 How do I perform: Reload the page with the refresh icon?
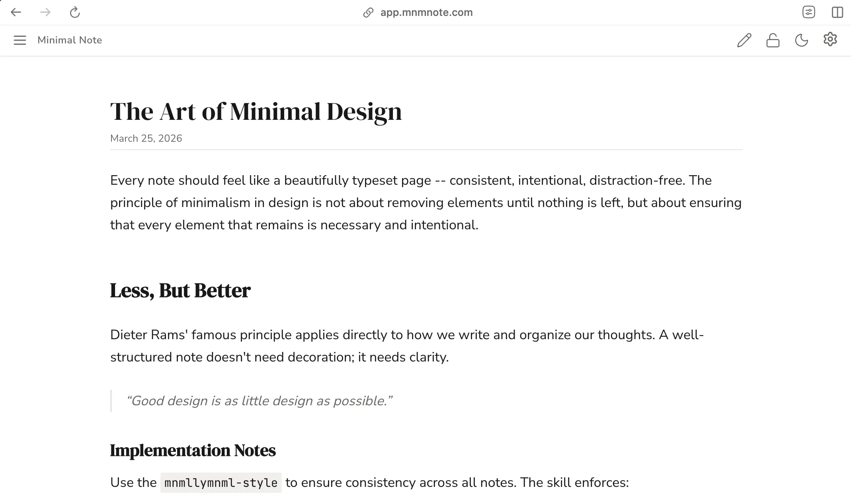click(x=75, y=12)
